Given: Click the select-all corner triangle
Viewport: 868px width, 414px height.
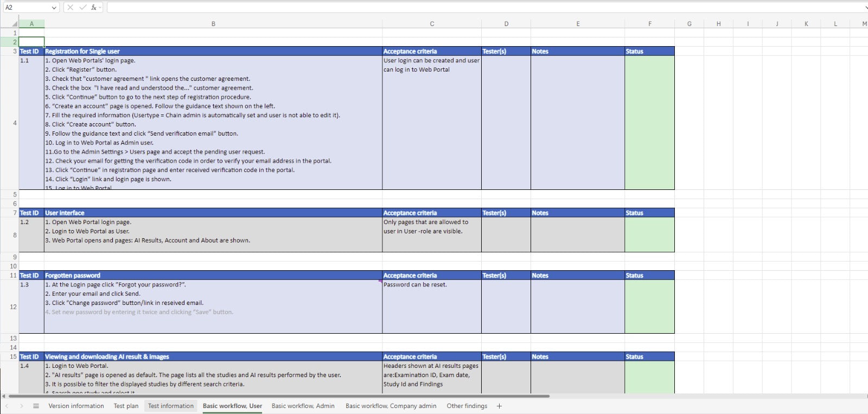Looking at the screenshot, I should pos(15,24).
